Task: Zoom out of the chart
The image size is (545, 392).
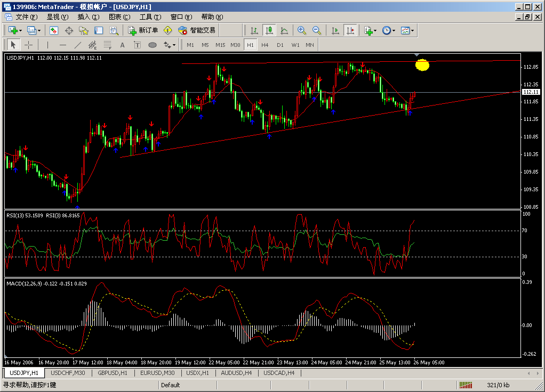Action: coord(317,30)
